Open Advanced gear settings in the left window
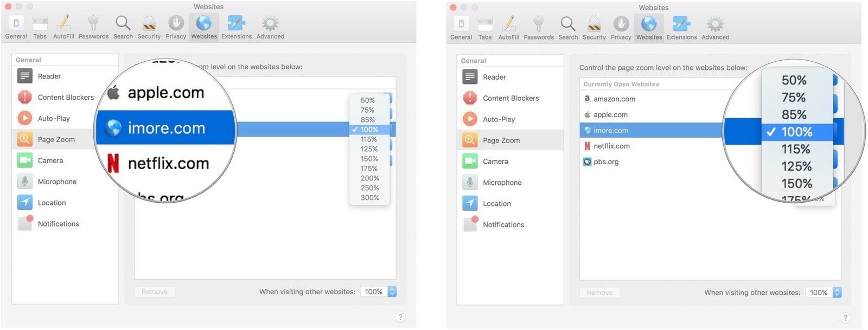Image resolution: width=868 pixels, height=330 pixels. (x=270, y=28)
